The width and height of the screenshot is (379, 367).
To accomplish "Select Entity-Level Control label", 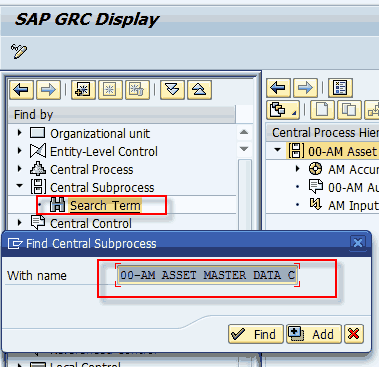I will [x=104, y=152].
